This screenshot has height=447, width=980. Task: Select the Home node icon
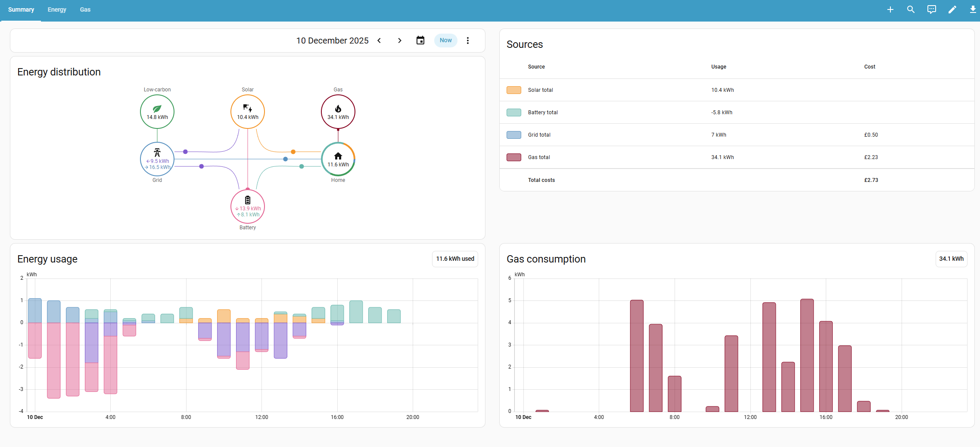pos(338,159)
